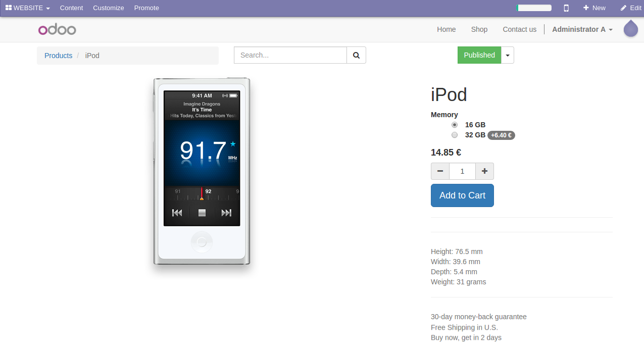The width and height of the screenshot is (644, 351).
Task: Create new content with New button
Action: 595,8
